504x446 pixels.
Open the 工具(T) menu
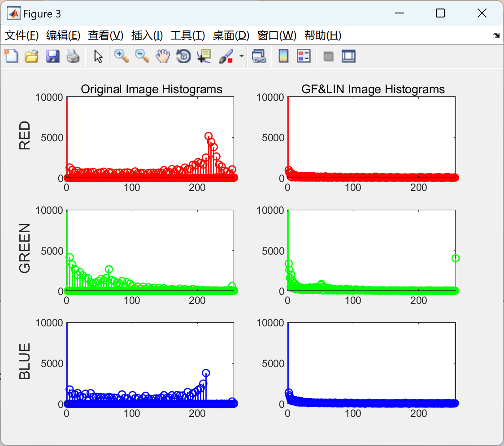pos(188,35)
